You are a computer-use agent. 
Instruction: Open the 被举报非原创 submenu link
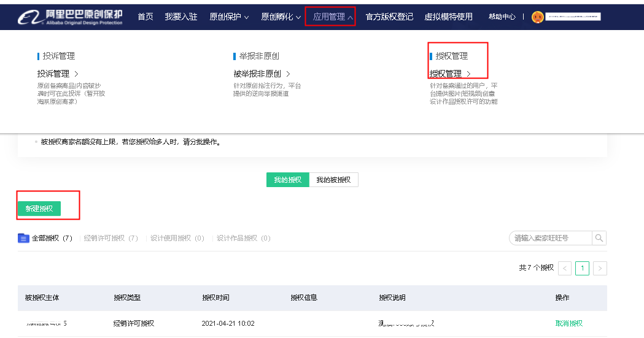pos(257,74)
